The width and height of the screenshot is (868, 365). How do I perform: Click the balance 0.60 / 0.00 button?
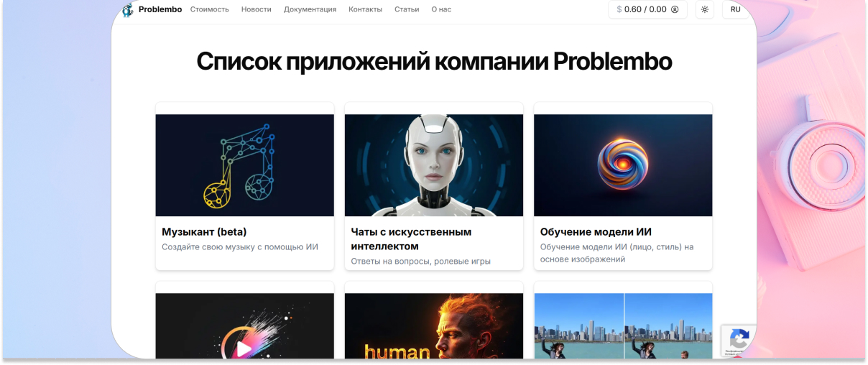click(648, 9)
